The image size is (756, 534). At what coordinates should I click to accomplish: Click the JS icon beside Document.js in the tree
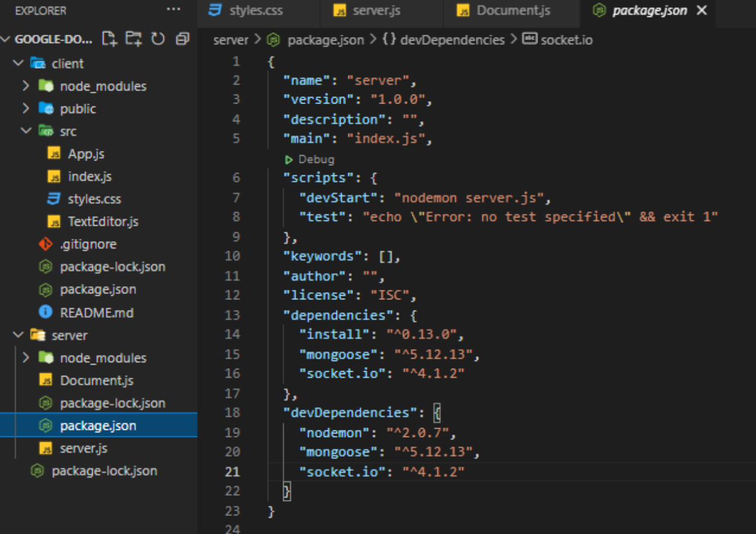[45, 380]
